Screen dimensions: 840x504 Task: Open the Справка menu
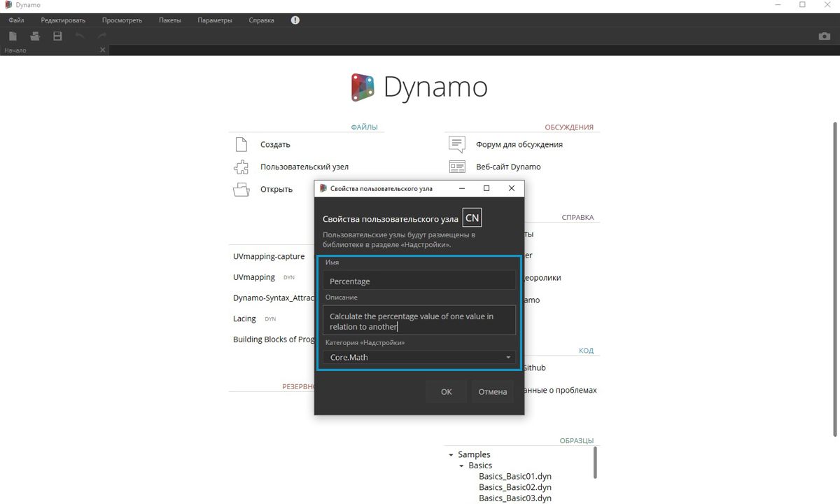pyautogui.click(x=261, y=20)
